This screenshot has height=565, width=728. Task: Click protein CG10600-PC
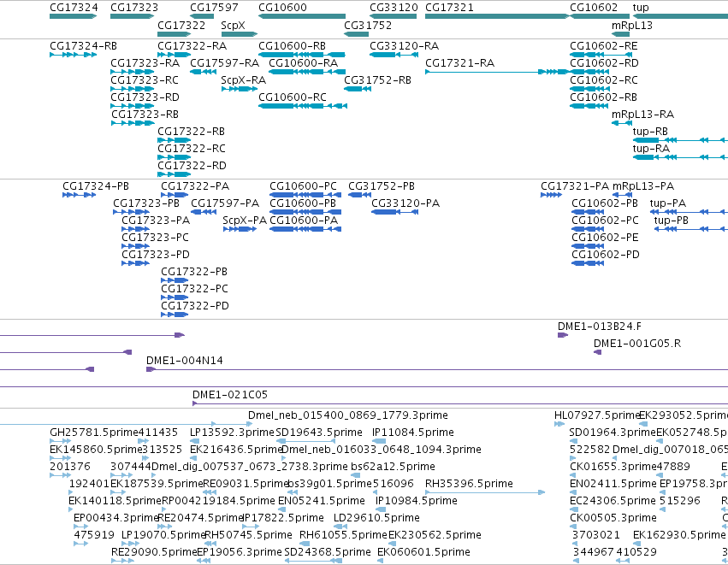[x=303, y=186]
